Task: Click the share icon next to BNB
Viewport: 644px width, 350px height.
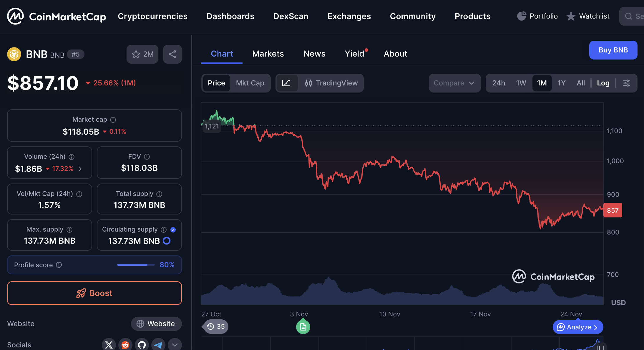Action: [172, 54]
